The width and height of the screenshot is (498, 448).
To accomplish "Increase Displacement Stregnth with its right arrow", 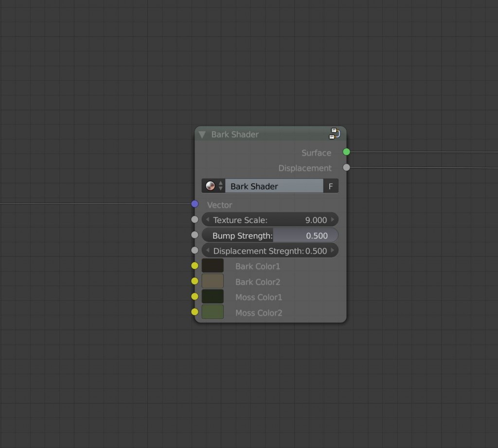I will [334, 251].
